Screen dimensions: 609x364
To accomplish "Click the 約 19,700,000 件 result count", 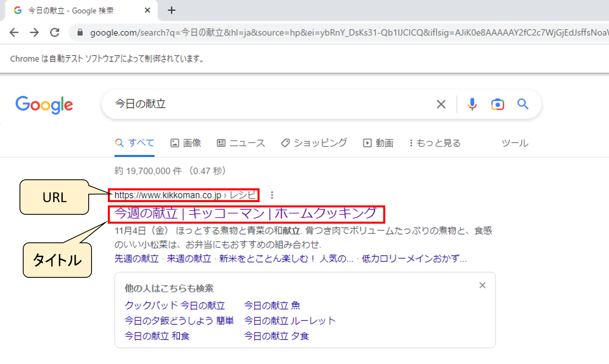I will tap(148, 171).
